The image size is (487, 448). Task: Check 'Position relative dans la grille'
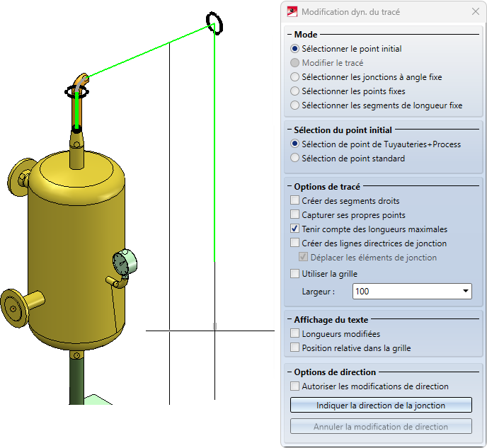point(294,348)
